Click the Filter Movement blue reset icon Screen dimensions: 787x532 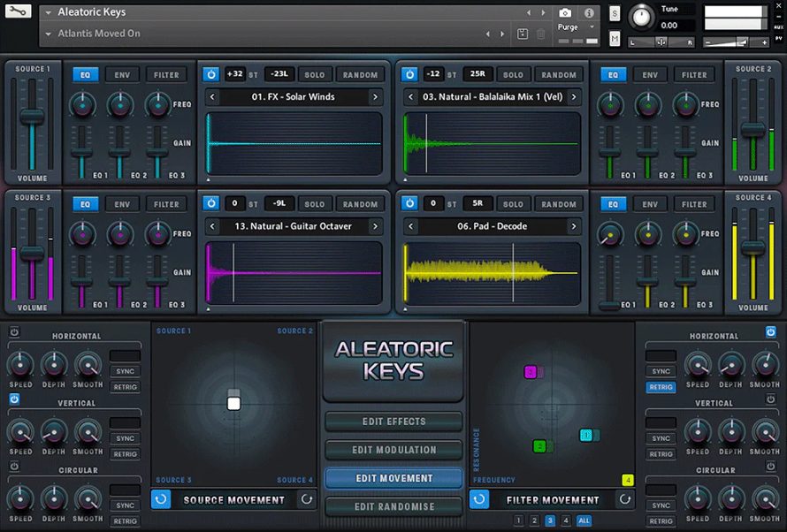point(478,499)
